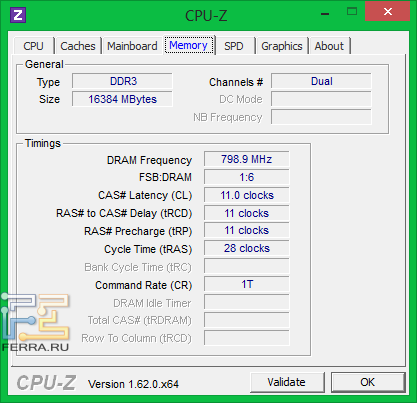Confirm with the OK button
The height and width of the screenshot is (403, 417).
(368, 382)
